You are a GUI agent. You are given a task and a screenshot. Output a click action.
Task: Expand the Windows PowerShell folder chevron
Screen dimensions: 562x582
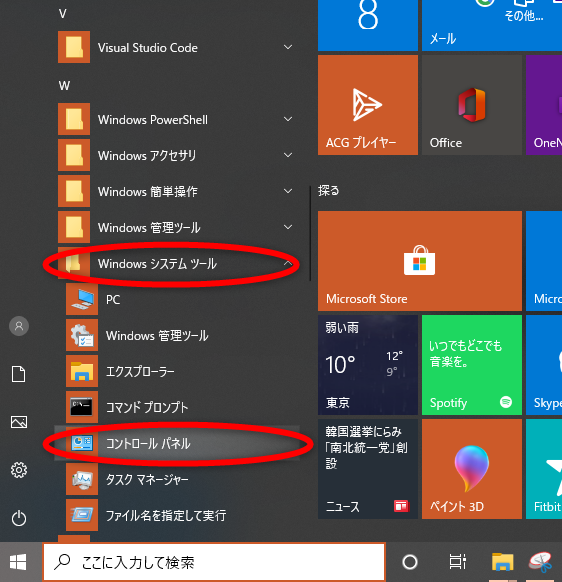click(x=288, y=119)
